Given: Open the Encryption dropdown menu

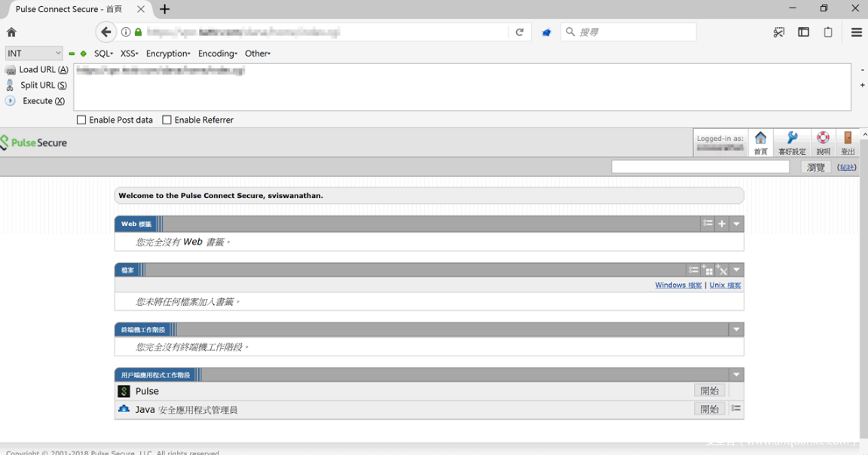Looking at the screenshot, I should (x=168, y=53).
